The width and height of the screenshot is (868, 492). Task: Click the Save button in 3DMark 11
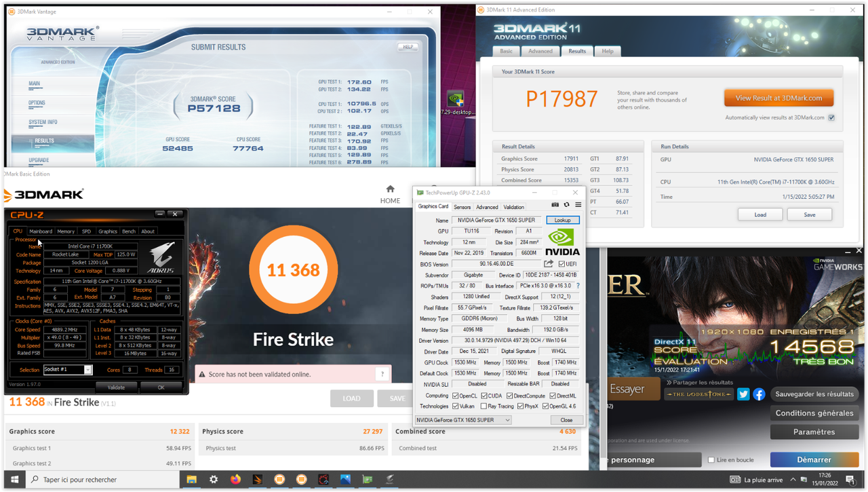point(810,214)
